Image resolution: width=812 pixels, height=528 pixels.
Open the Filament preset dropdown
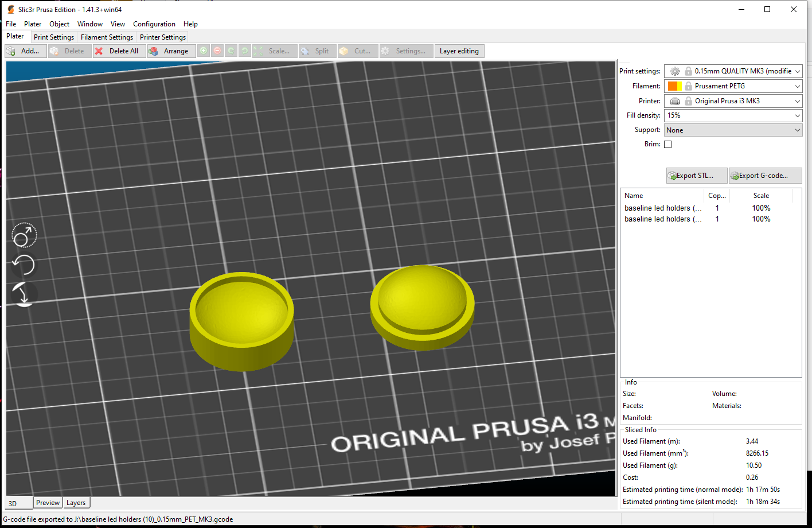733,86
